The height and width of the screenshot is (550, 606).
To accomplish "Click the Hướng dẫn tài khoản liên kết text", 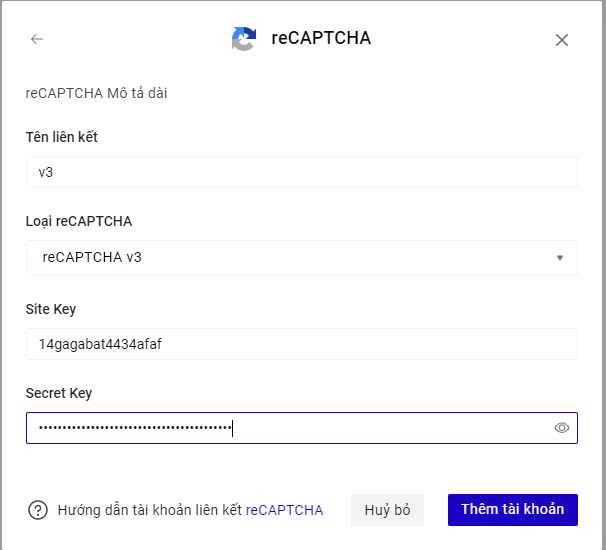I will [150, 510].
